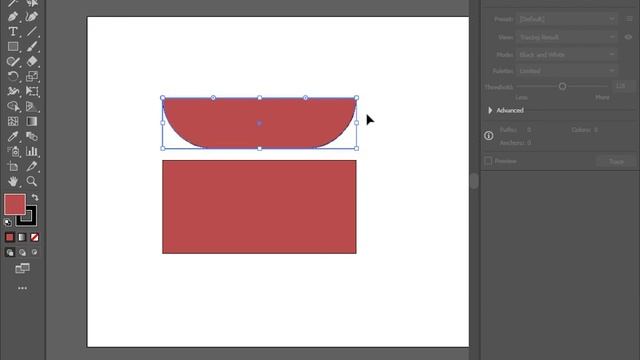
Task: Select the Symbol Sprayer tool
Action: pos(13,151)
